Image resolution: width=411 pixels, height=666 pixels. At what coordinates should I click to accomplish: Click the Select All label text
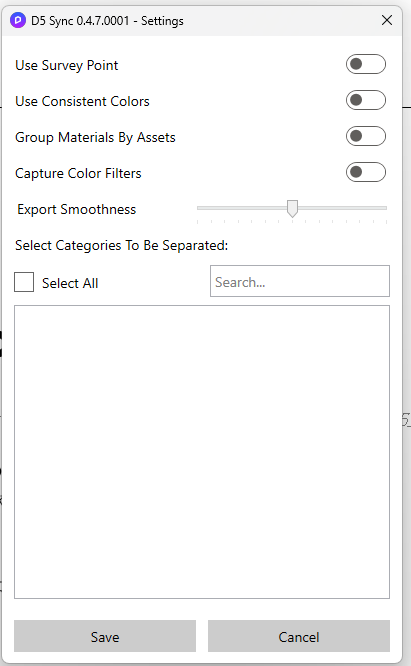point(70,283)
